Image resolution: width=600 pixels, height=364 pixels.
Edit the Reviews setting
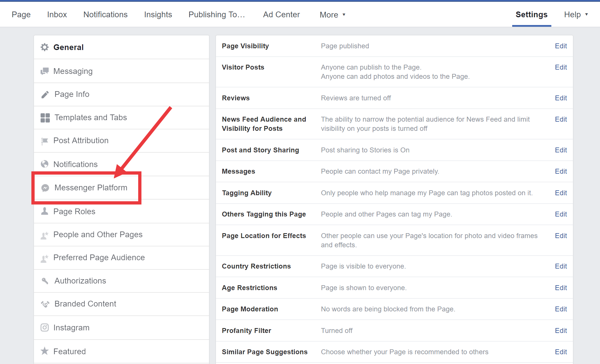[x=561, y=98]
